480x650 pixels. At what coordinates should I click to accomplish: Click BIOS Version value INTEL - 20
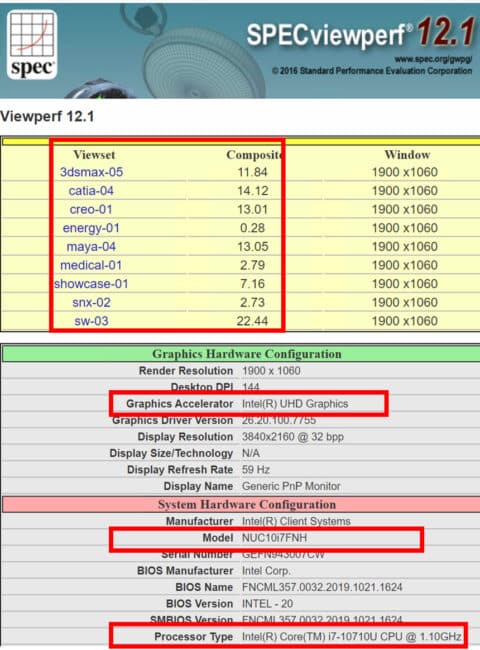coord(267,604)
